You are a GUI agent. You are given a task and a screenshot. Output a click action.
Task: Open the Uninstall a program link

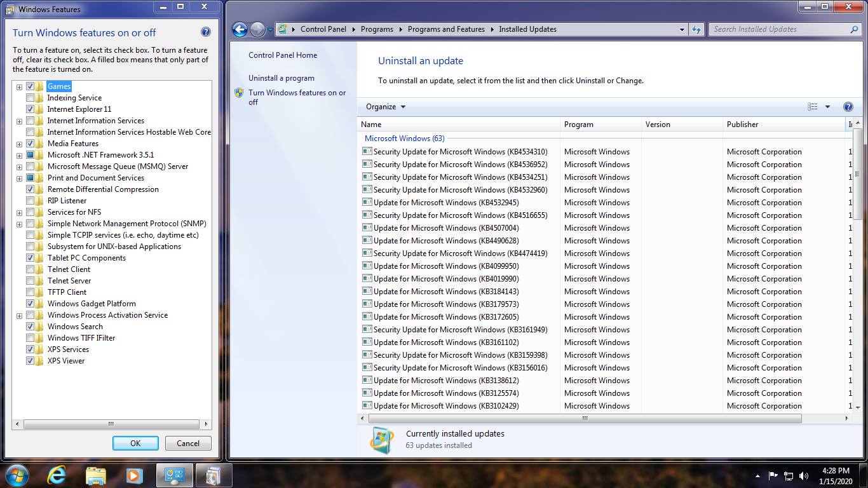281,78
